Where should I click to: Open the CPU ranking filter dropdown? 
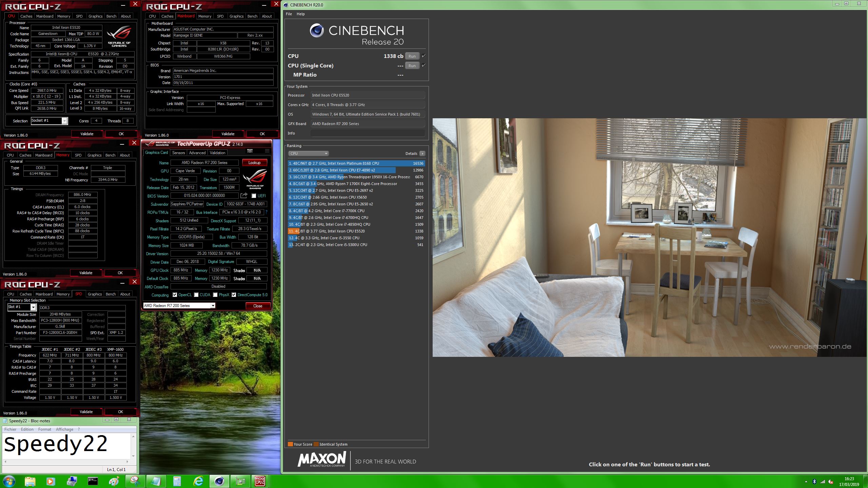308,154
